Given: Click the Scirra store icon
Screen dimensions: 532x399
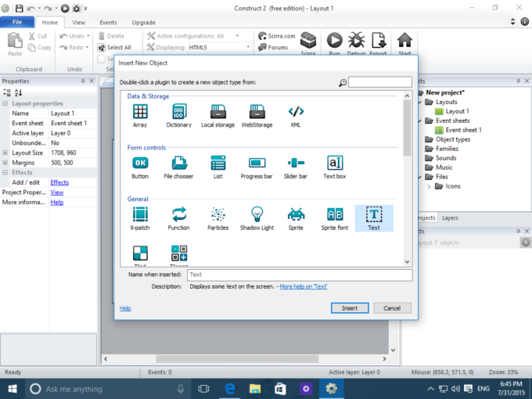Looking at the screenshot, I should click(308, 41).
